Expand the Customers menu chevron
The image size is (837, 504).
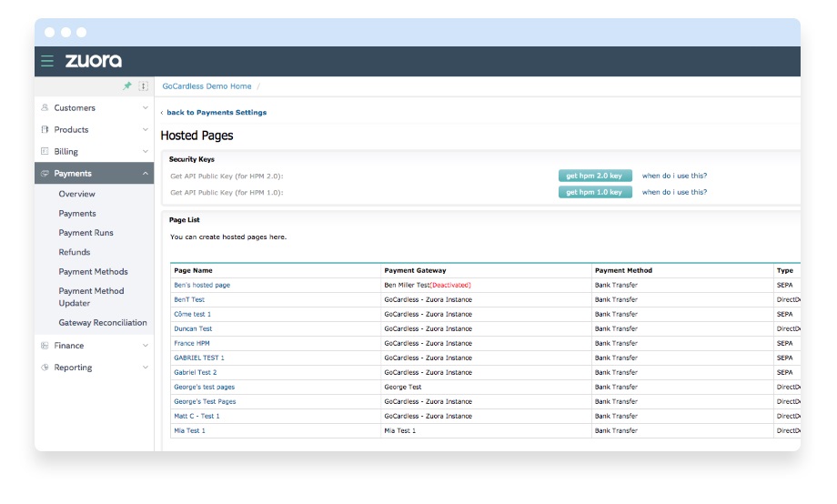[x=146, y=107]
